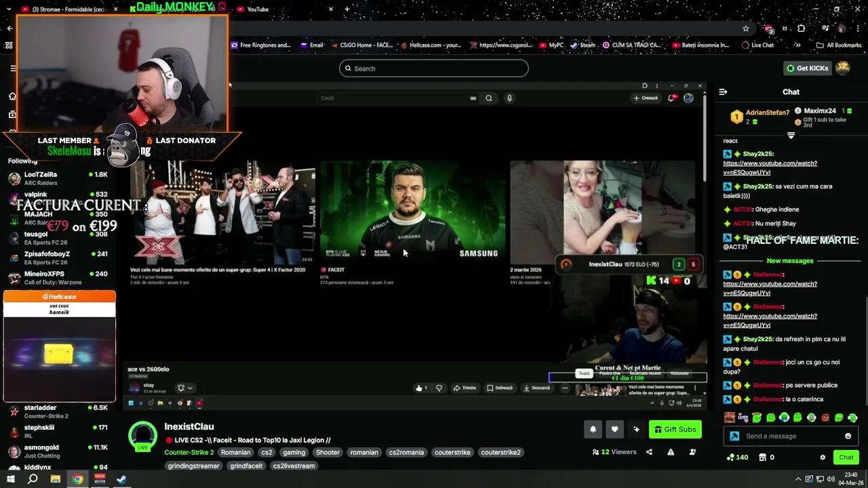Jump to New messages in chat

click(x=790, y=260)
